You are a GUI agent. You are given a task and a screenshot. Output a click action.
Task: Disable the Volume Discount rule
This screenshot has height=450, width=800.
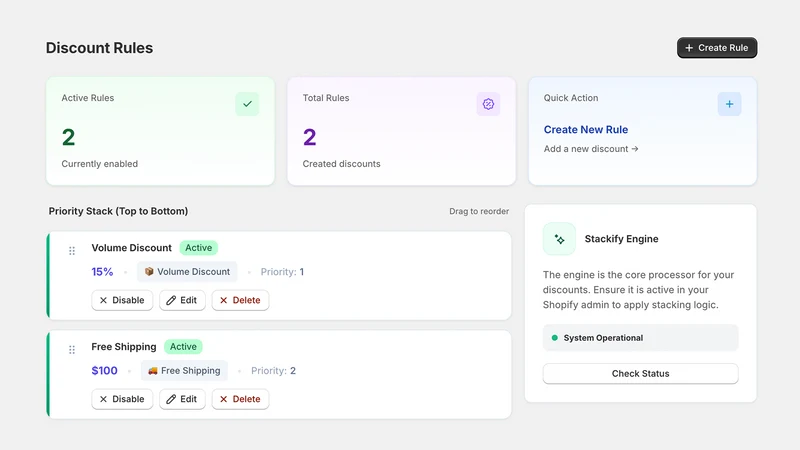click(x=122, y=300)
